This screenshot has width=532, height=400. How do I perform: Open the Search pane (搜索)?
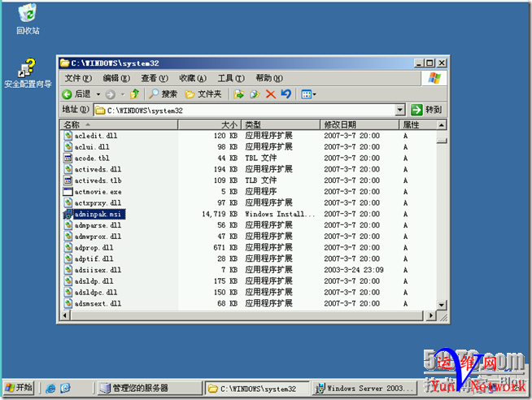164,93
